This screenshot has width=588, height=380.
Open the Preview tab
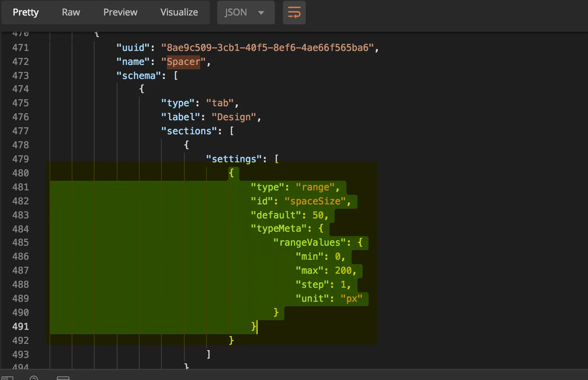(120, 13)
